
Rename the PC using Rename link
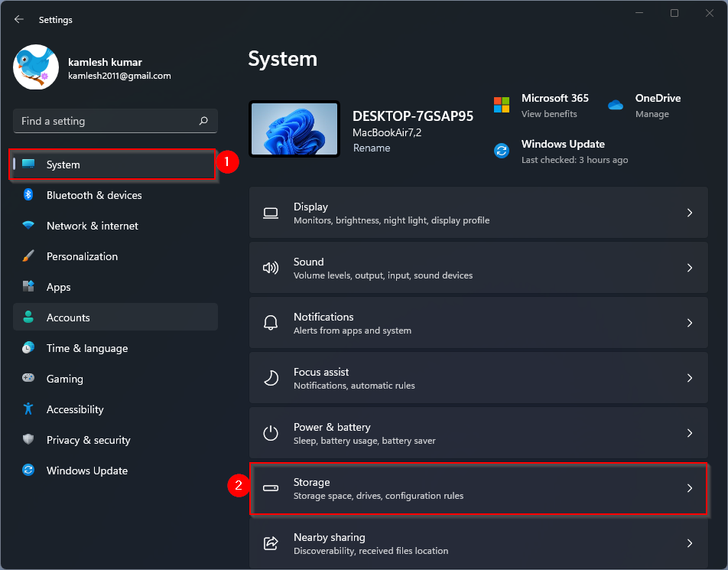pos(372,148)
